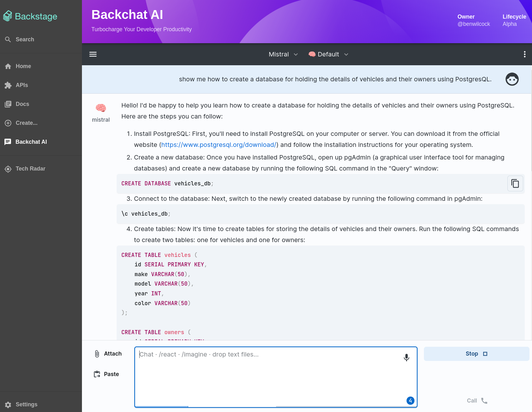Viewport: 532px width, 412px height.
Task: Open the Docs sidebar entry
Action: 22,104
